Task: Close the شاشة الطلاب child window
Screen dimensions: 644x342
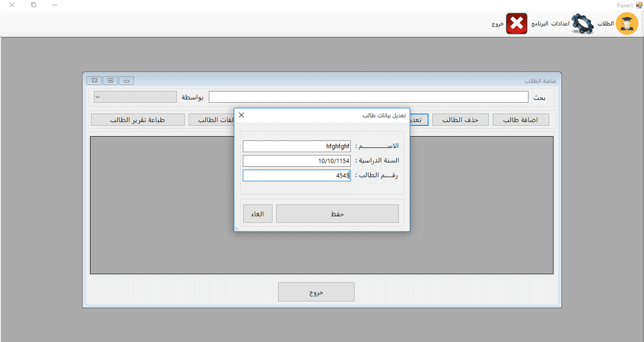Action: tap(94, 80)
